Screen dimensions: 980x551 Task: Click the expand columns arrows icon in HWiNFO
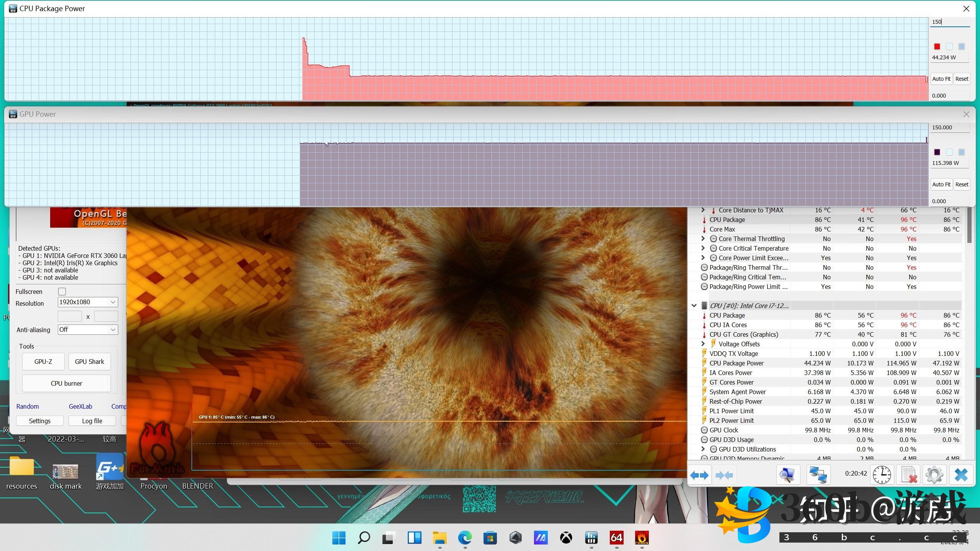pos(699,475)
